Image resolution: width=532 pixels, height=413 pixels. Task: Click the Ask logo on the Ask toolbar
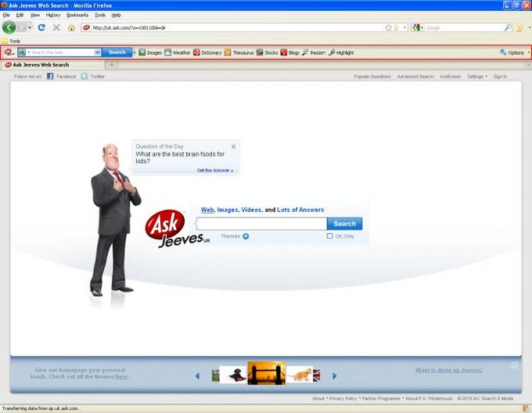[x=9, y=52]
